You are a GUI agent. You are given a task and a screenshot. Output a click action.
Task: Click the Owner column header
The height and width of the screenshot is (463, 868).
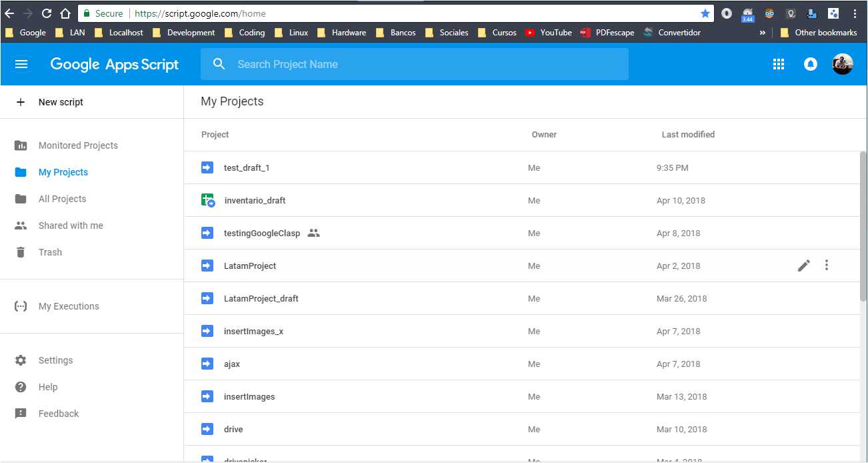click(544, 134)
